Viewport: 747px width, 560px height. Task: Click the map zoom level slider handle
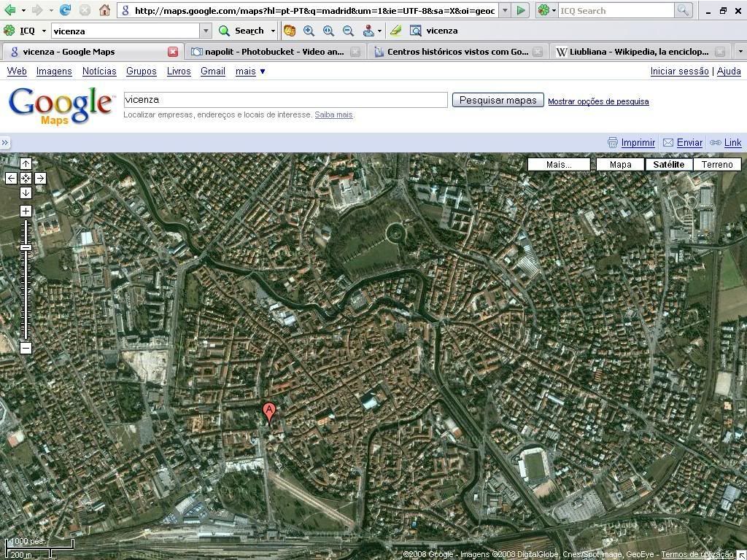pyautogui.click(x=26, y=248)
